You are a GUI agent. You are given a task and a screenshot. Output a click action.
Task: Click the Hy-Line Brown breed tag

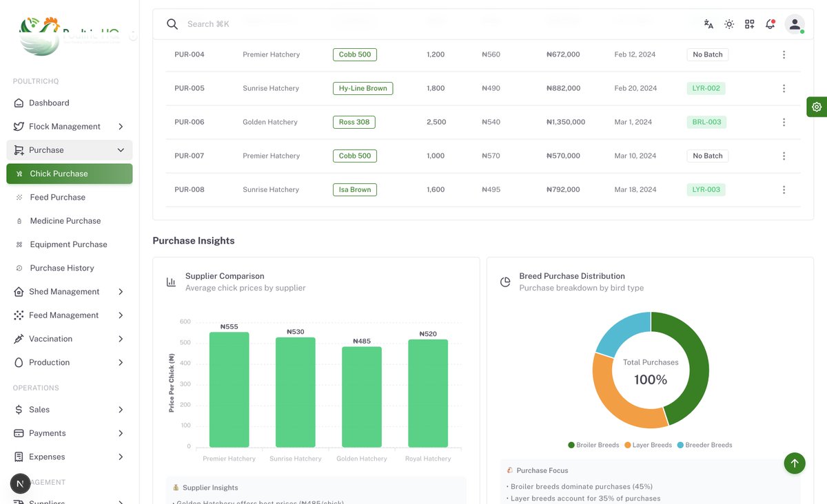coord(363,88)
